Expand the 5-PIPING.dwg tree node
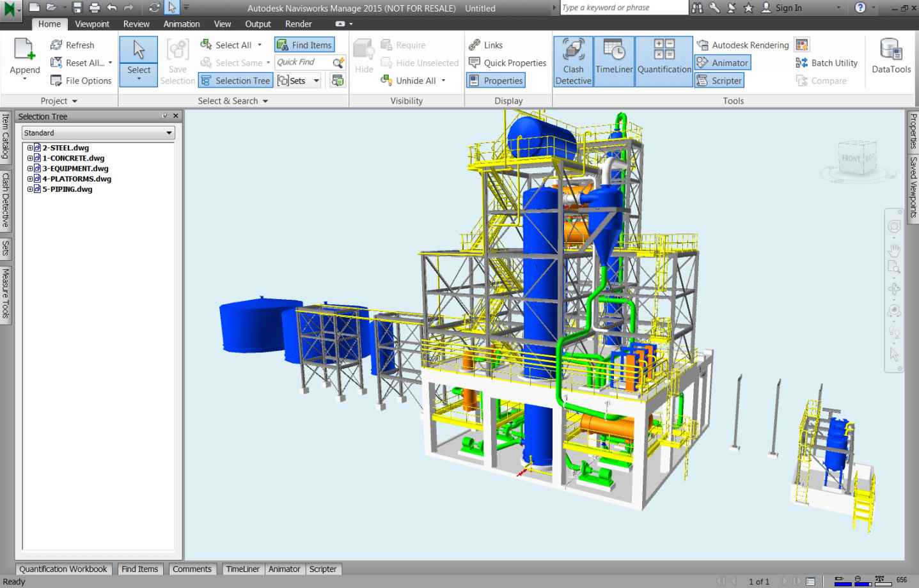 click(29, 189)
